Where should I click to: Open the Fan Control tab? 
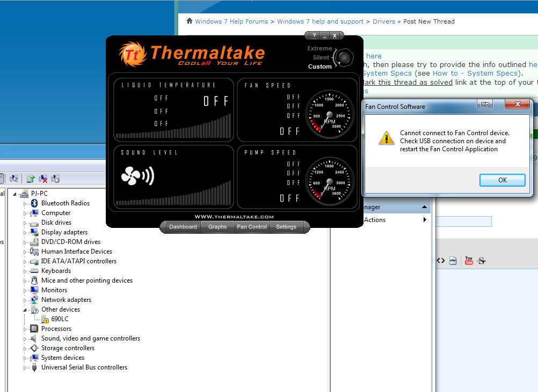pos(252,227)
